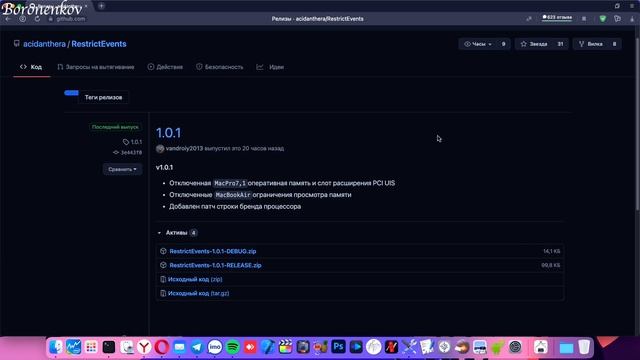Image resolution: width=640 pixels, height=360 pixels.
Task: Open imo messenger from the dock
Action: (215, 347)
